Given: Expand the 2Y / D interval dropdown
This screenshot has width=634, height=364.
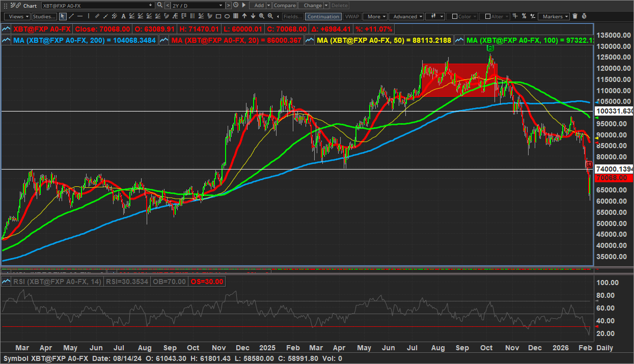Looking at the screenshot, I should [x=221, y=5].
